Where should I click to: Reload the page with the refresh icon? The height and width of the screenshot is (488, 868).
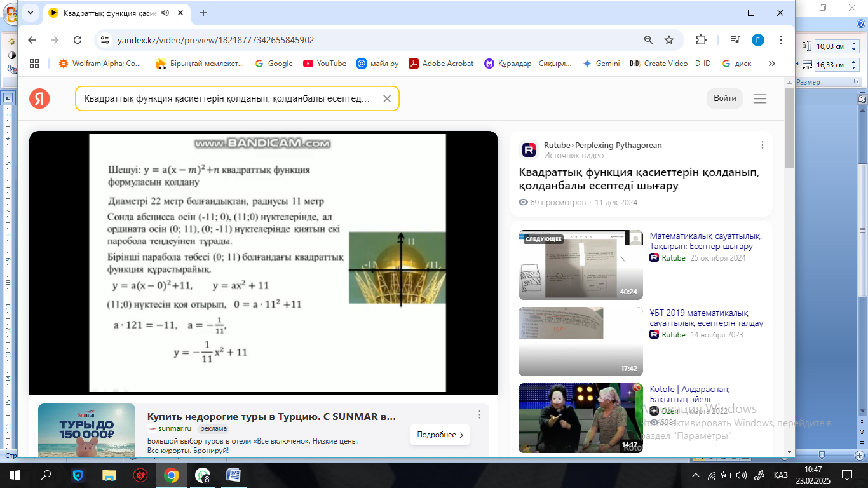(78, 40)
